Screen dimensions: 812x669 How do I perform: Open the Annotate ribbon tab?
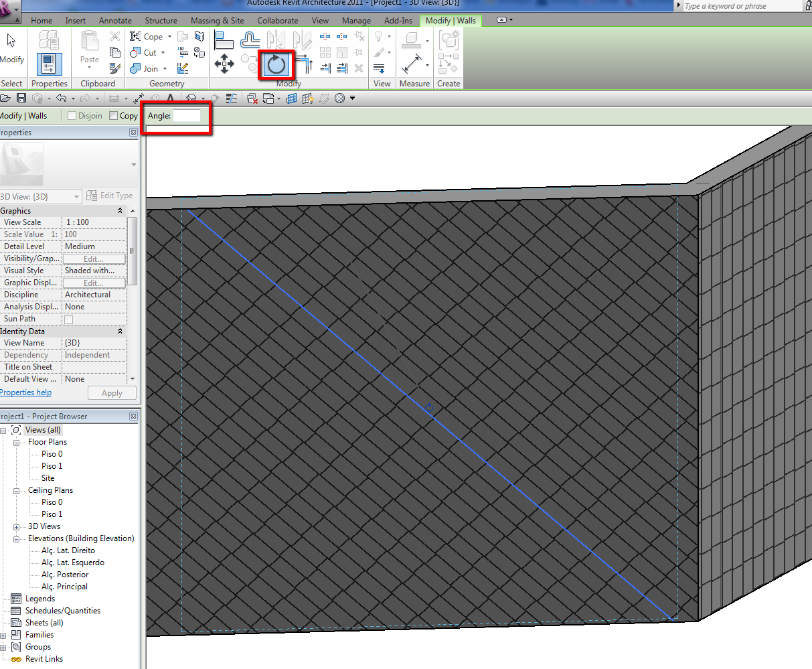[x=115, y=21]
